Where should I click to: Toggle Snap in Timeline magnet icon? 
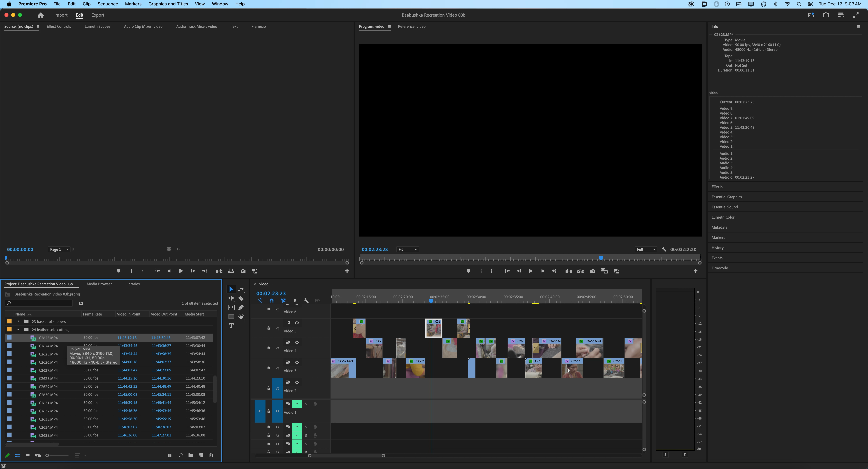[272, 301]
